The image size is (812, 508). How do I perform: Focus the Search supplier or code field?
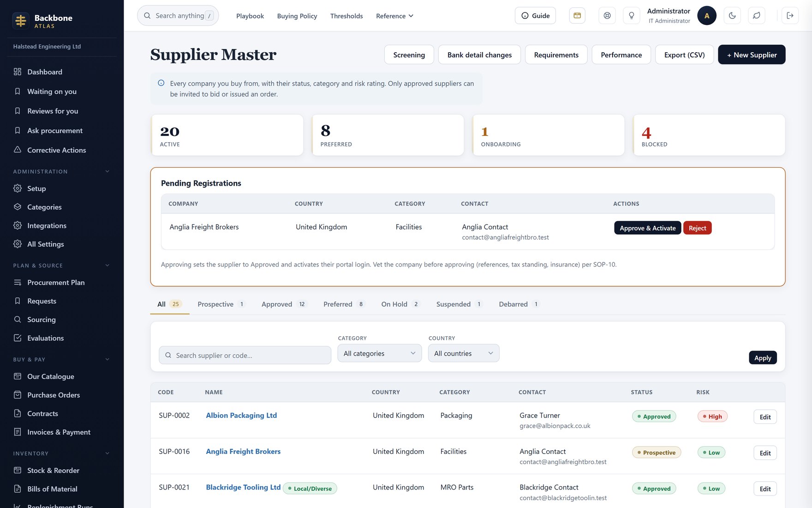tap(245, 355)
